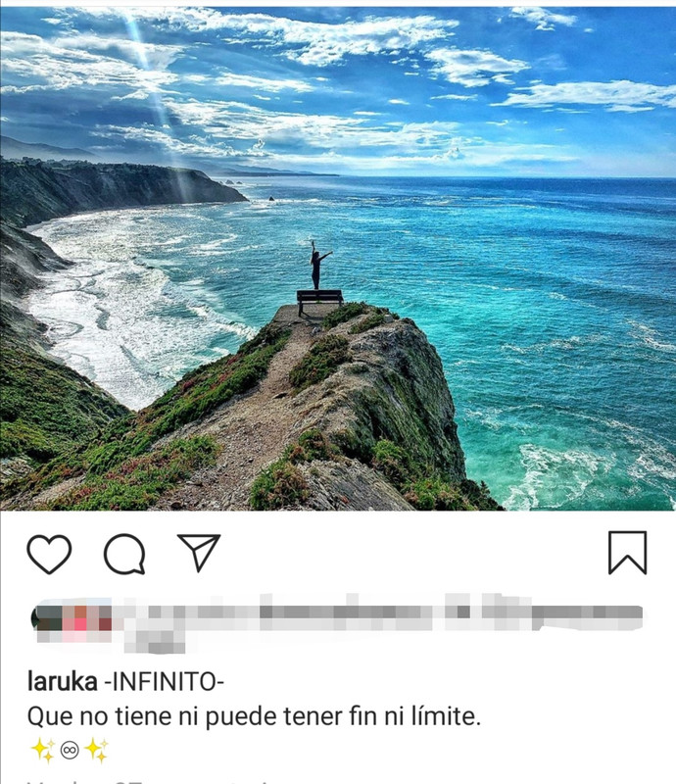This screenshot has width=676, height=784.
Task: Tap the bench at the cliff edge
Action: 319,301
